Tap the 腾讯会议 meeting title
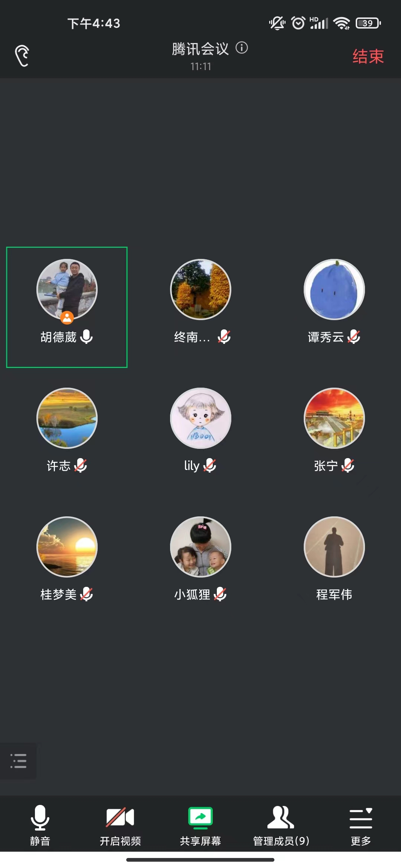The height and width of the screenshot is (868, 401). pos(200,49)
